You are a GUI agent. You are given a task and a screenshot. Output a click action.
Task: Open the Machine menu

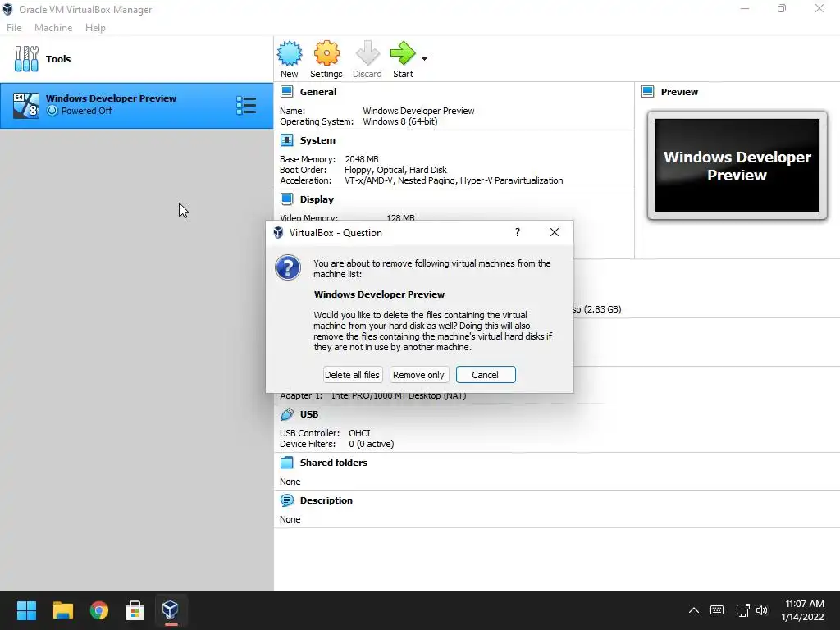(53, 28)
